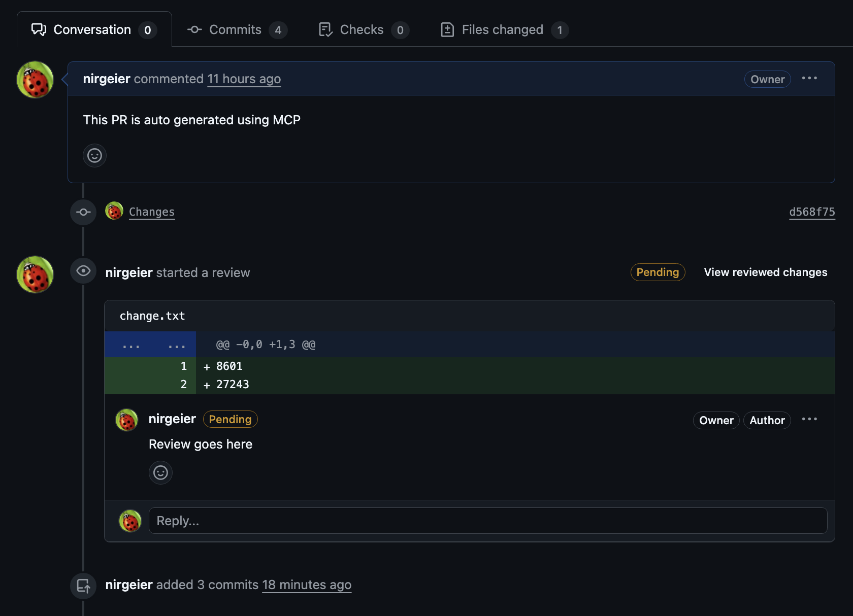Click the eye review icon
The width and height of the screenshot is (853, 616).
click(x=83, y=271)
